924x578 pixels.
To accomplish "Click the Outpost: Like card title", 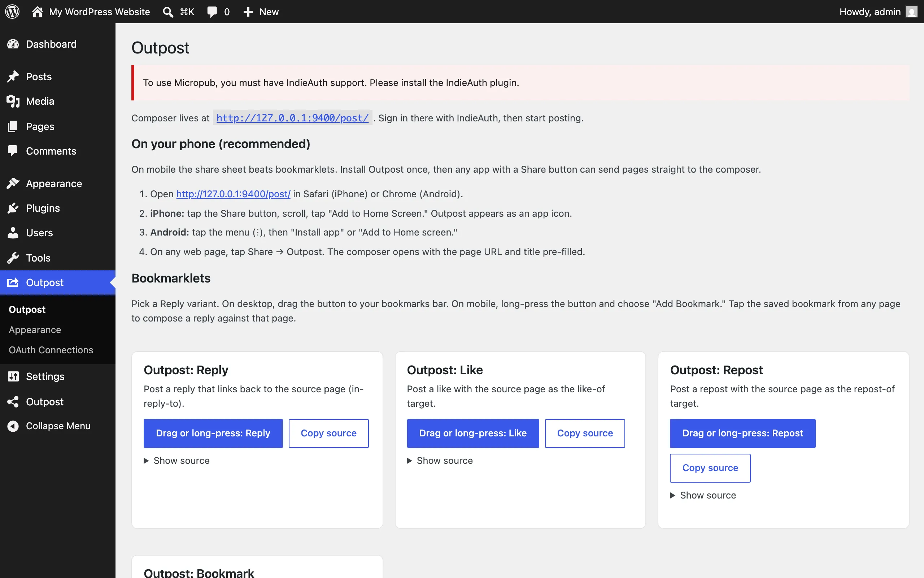I will (x=445, y=370).
